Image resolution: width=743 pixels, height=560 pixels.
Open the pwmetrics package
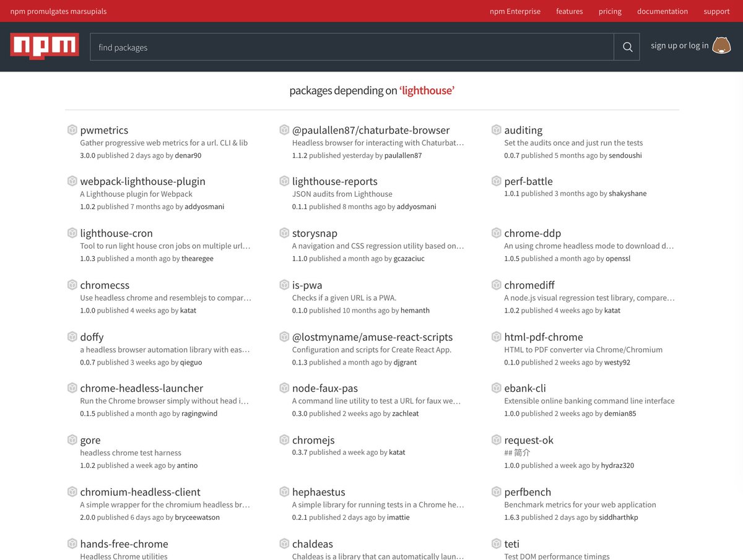[x=104, y=130]
